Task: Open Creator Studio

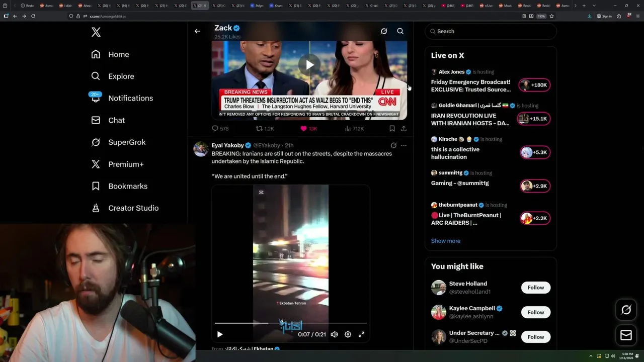Action: (x=125, y=208)
